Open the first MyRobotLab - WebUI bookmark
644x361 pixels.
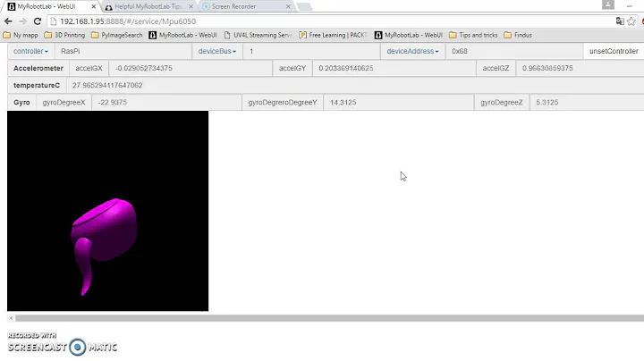tap(182, 35)
